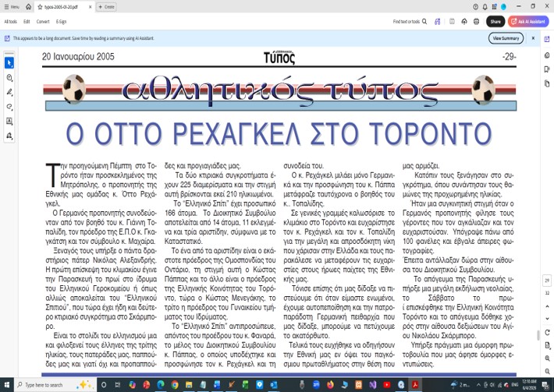
Task: Choose the Select arrow tool
Action: (x=9, y=63)
